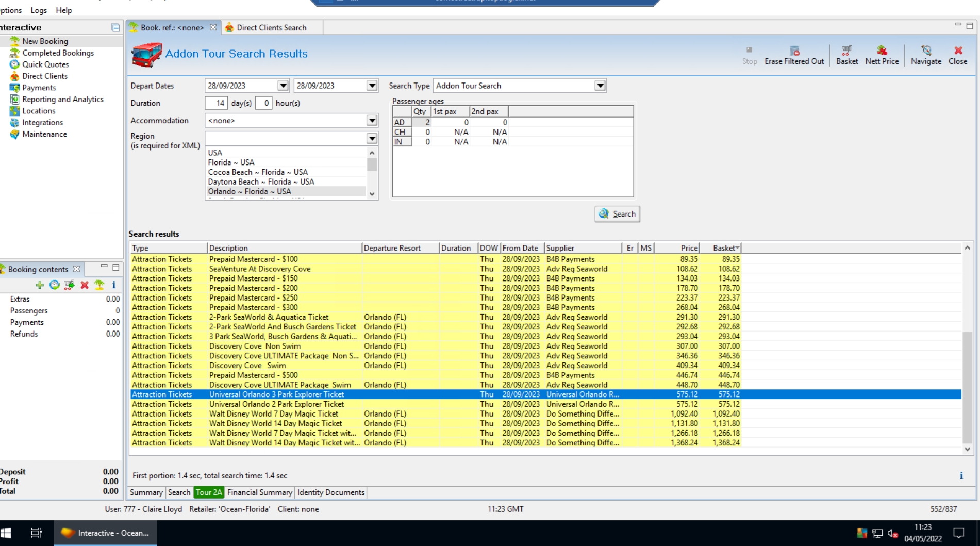Open the Logs menu
Viewport: 980px width, 546px height.
pyautogui.click(x=39, y=10)
